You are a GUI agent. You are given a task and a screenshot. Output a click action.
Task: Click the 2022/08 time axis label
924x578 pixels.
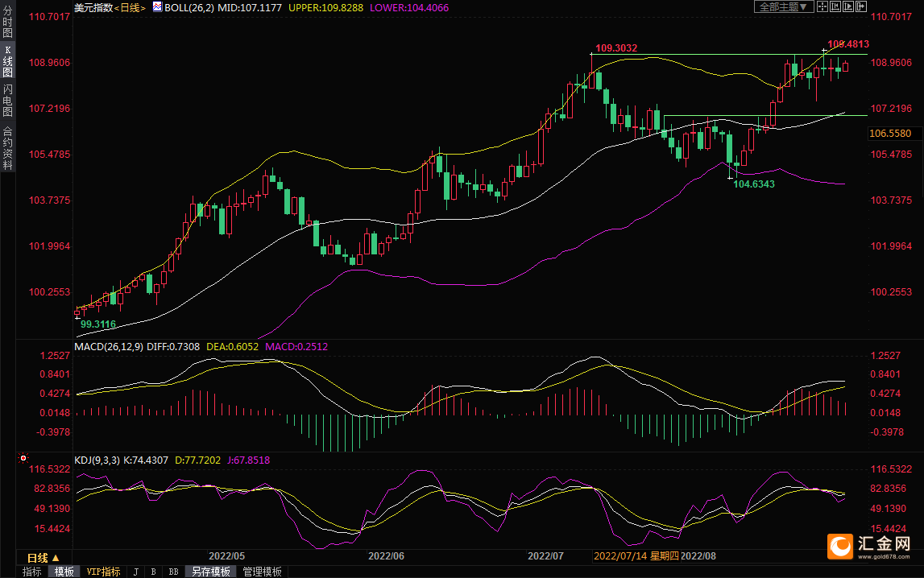click(x=698, y=556)
